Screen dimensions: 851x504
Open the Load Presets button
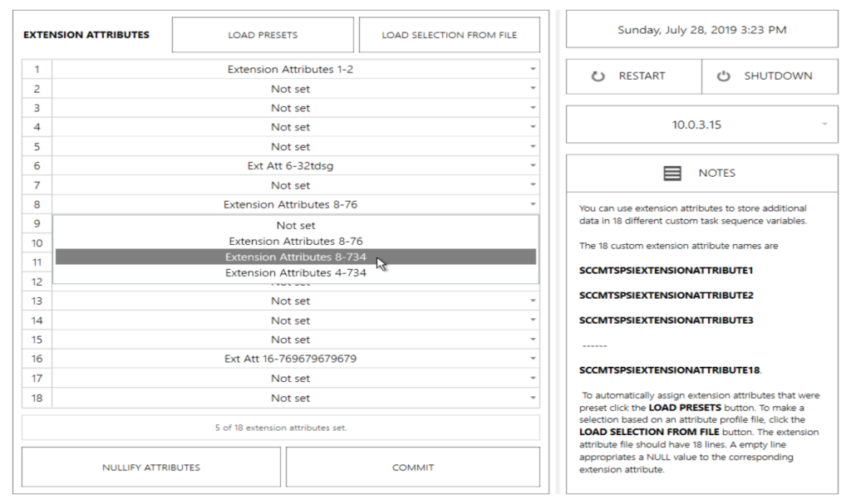(263, 35)
